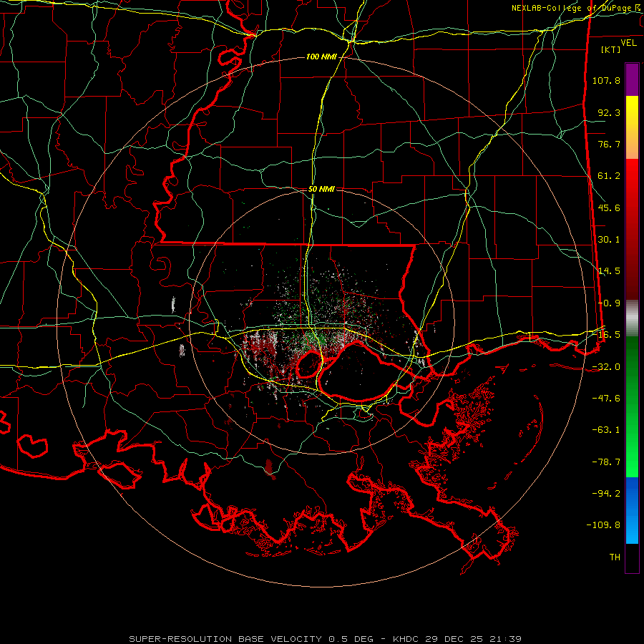Click the VEL legend title
This screenshot has width=644, height=644.
click(x=628, y=43)
